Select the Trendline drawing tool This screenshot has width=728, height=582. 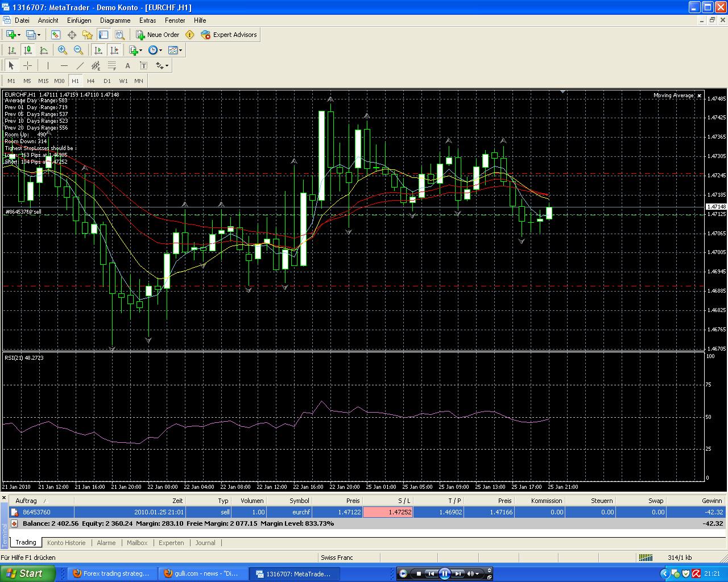80,65
